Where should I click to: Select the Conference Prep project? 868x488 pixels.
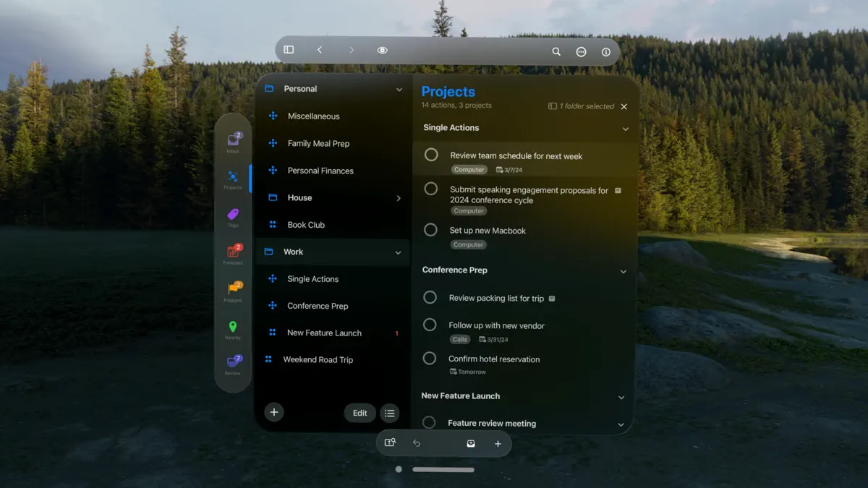[316, 305]
